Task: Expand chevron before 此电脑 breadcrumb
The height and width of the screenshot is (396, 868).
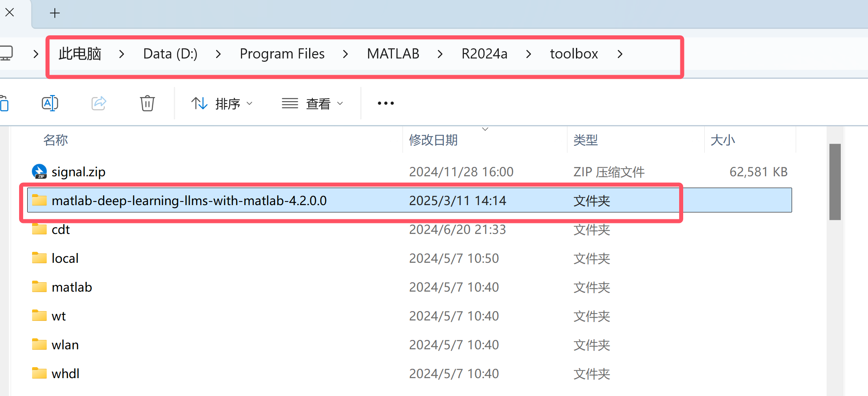Action: pyautogui.click(x=36, y=54)
